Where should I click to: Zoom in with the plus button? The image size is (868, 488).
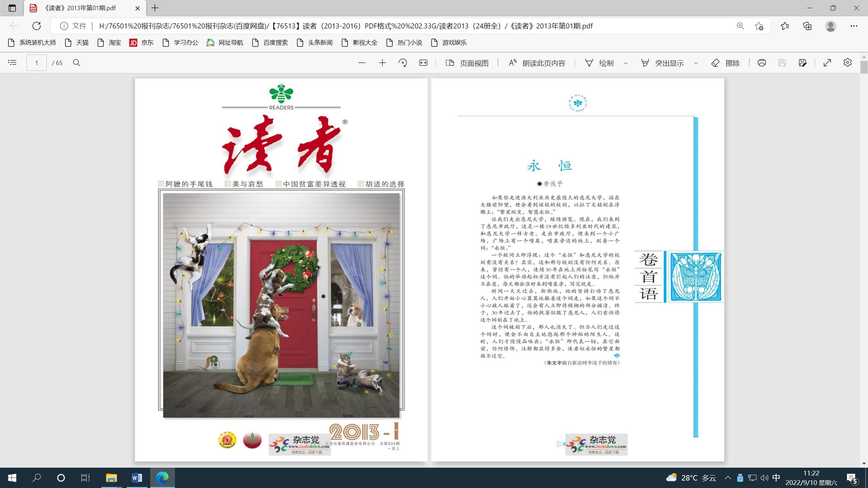tap(382, 63)
